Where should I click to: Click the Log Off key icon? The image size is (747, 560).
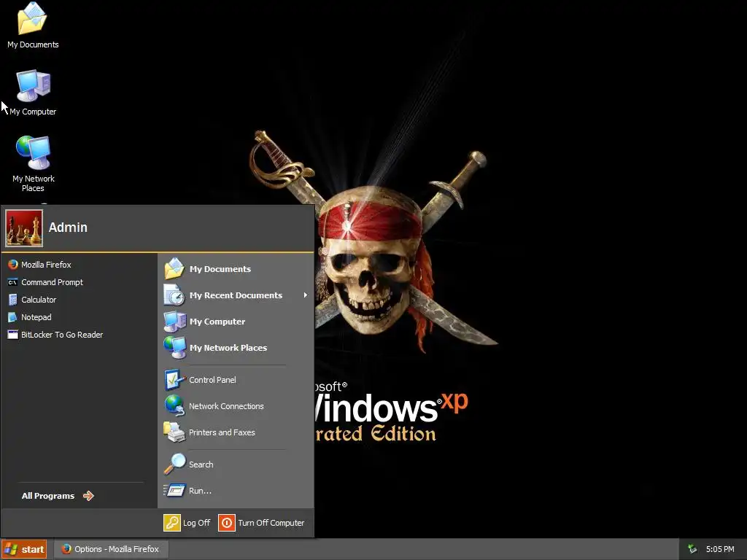point(172,523)
